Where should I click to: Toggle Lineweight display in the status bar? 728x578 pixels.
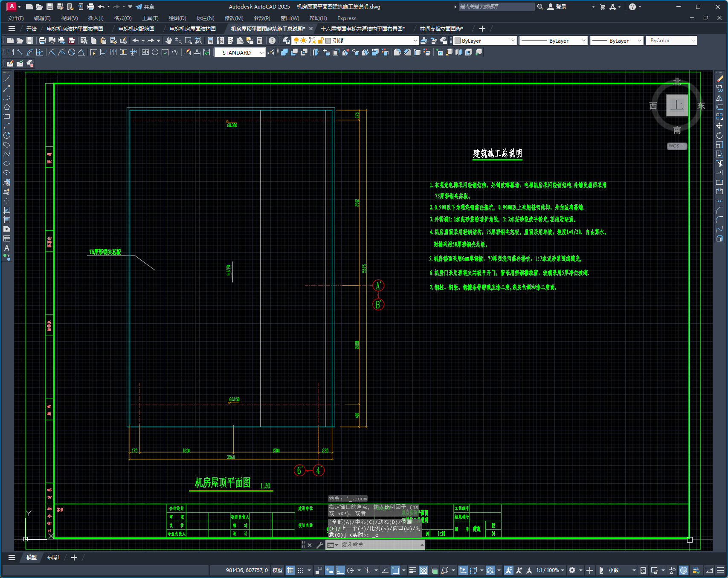(412, 570)
